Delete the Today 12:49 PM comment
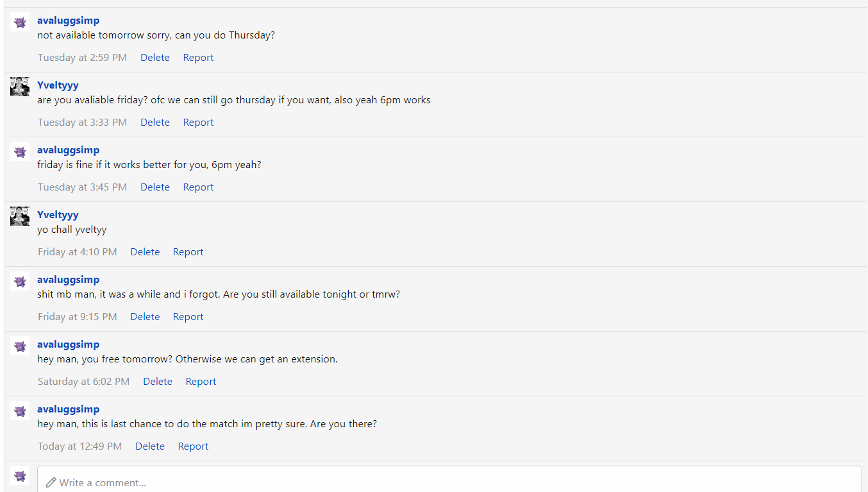Viewport: 868px width, 492px height. [x=150, y=446]
